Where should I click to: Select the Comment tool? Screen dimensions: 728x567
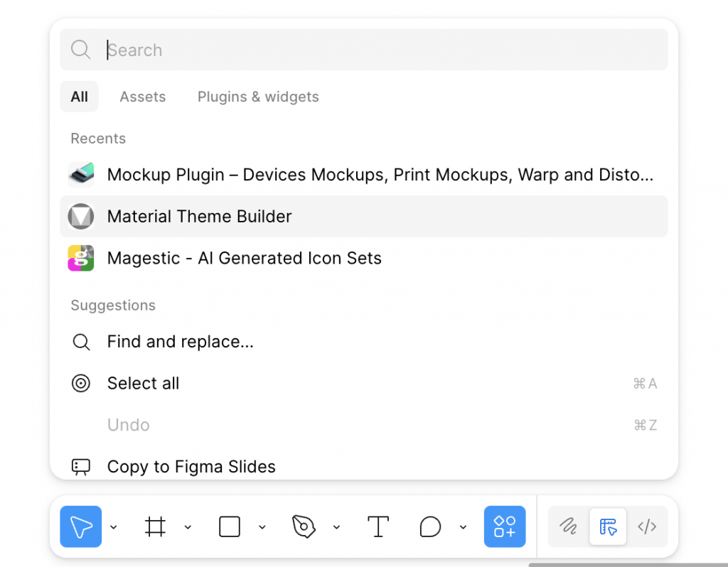[x=430, y=526]
